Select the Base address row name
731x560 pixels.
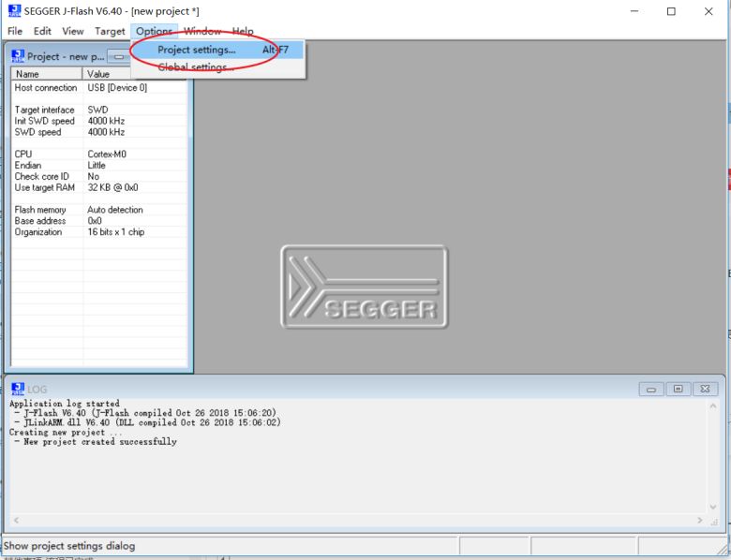coord(40,221)
